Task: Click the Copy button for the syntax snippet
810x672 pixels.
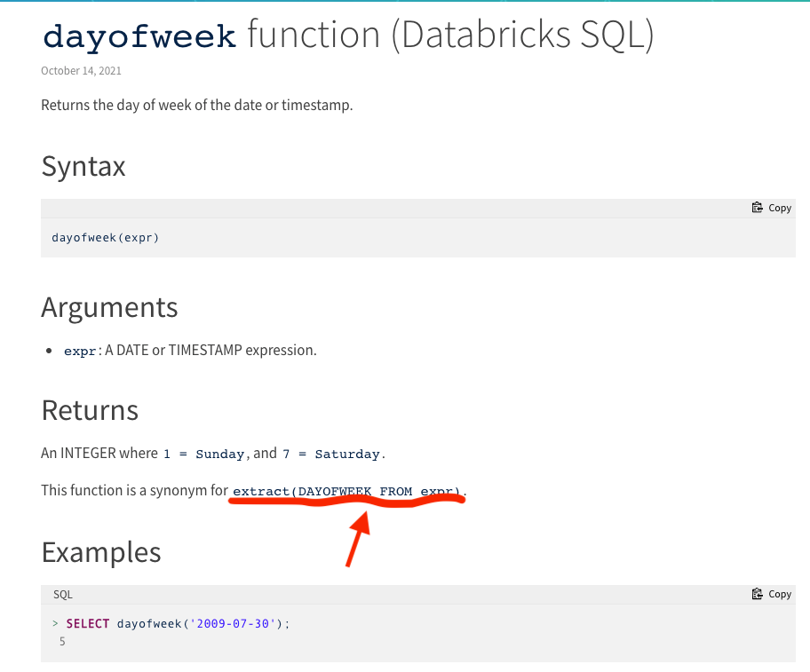Action: pyautogui.click(x=771, y=207)
